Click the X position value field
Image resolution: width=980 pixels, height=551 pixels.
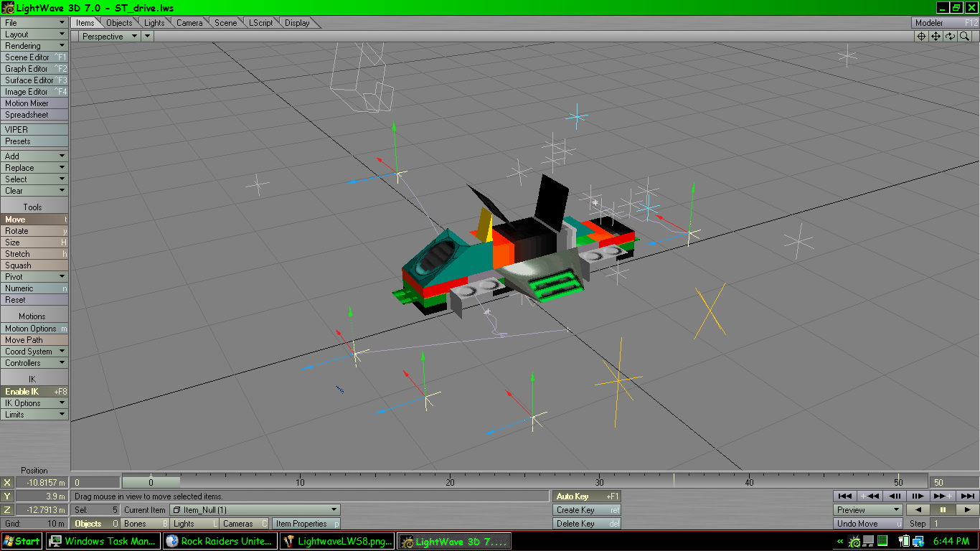click(42, 483)
